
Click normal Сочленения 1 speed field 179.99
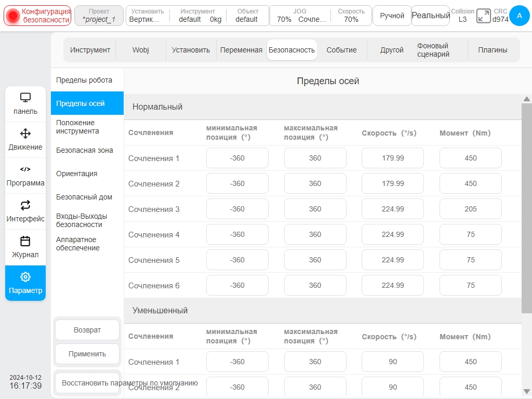[393, 158]
